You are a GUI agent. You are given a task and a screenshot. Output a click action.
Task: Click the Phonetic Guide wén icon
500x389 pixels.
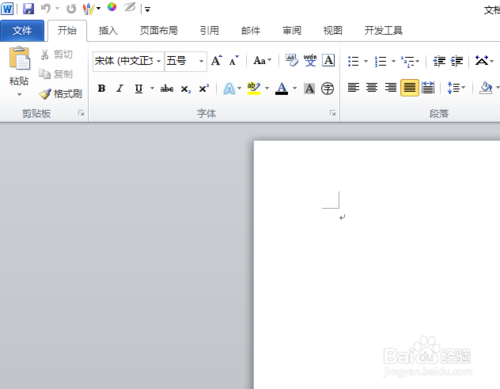310,61
